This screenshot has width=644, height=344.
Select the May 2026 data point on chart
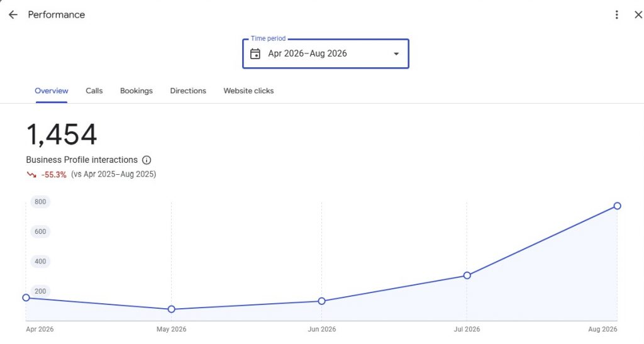171,309
